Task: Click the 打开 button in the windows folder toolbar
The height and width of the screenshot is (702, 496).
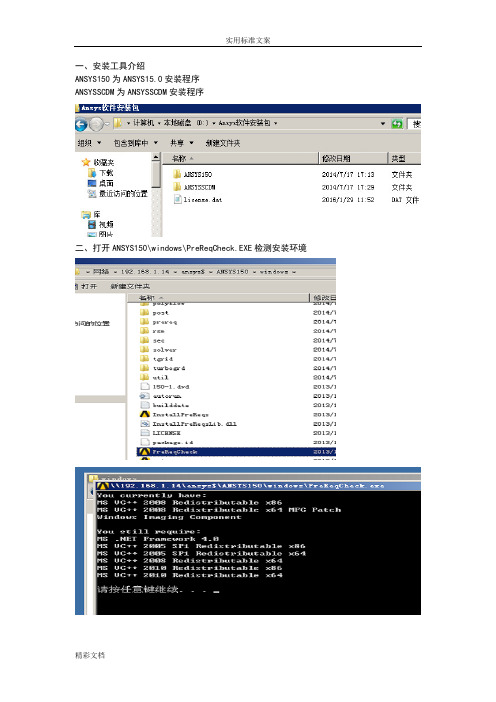Action: [x=89, y=286]
